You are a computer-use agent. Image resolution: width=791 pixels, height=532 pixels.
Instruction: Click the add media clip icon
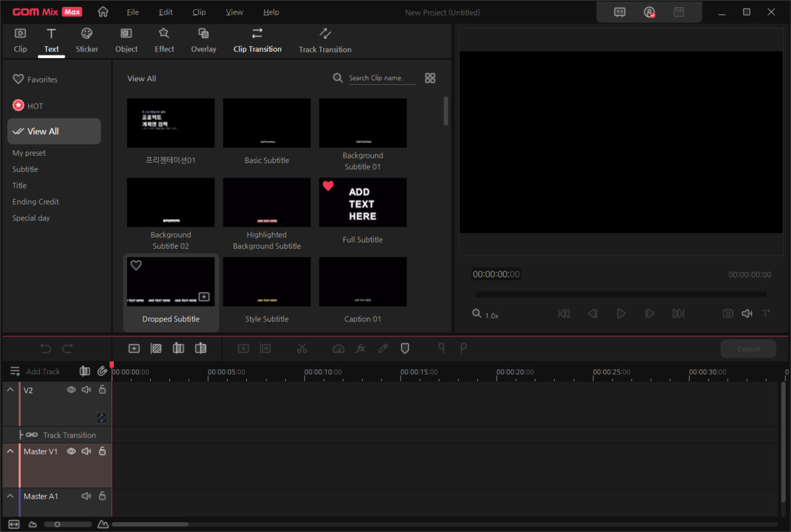coord(134,349)
